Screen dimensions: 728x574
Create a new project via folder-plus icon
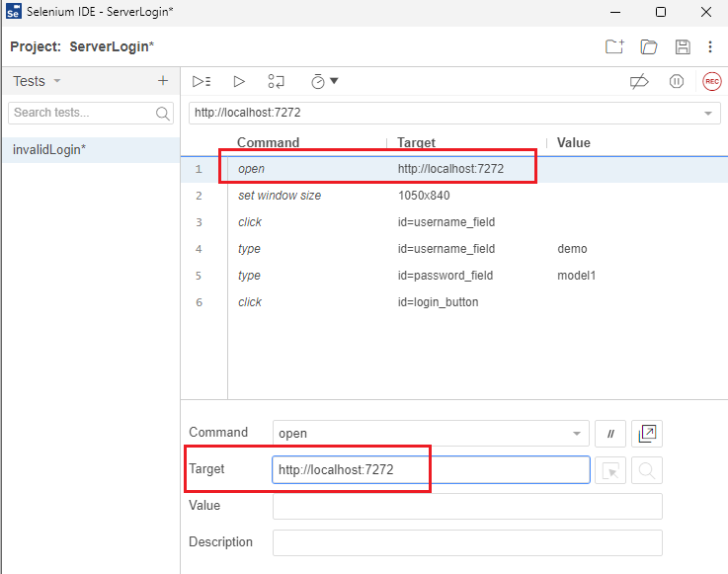614,46
